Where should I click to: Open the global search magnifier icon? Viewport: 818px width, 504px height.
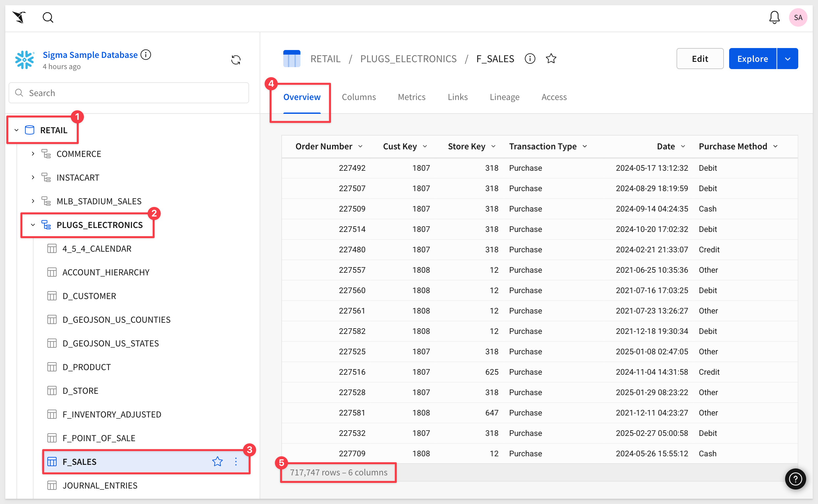48,17
